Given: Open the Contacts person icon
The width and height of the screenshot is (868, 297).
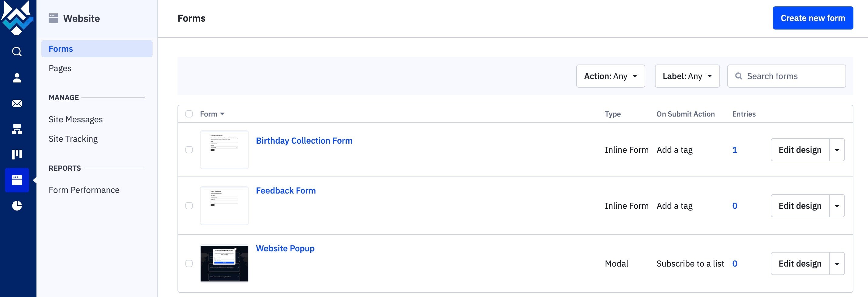Looking at the screenshot, I should [17, 78].
